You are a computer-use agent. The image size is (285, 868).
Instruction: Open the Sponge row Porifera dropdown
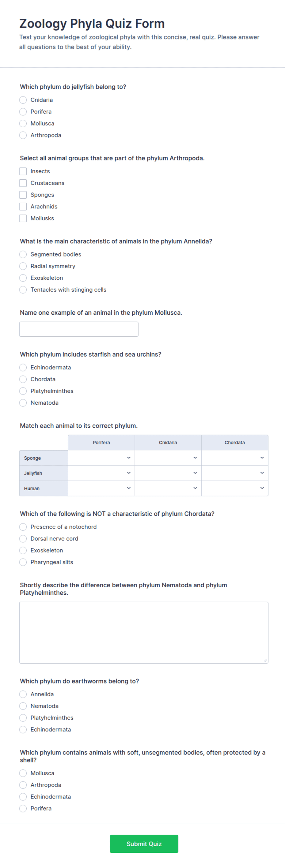click(101, 458)
